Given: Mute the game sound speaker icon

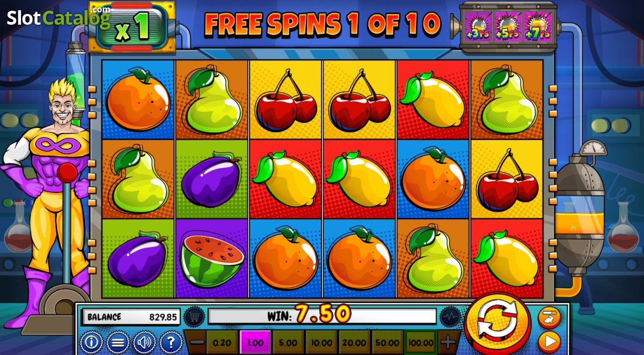Looking at the screenshot, I should click(144, 342).
